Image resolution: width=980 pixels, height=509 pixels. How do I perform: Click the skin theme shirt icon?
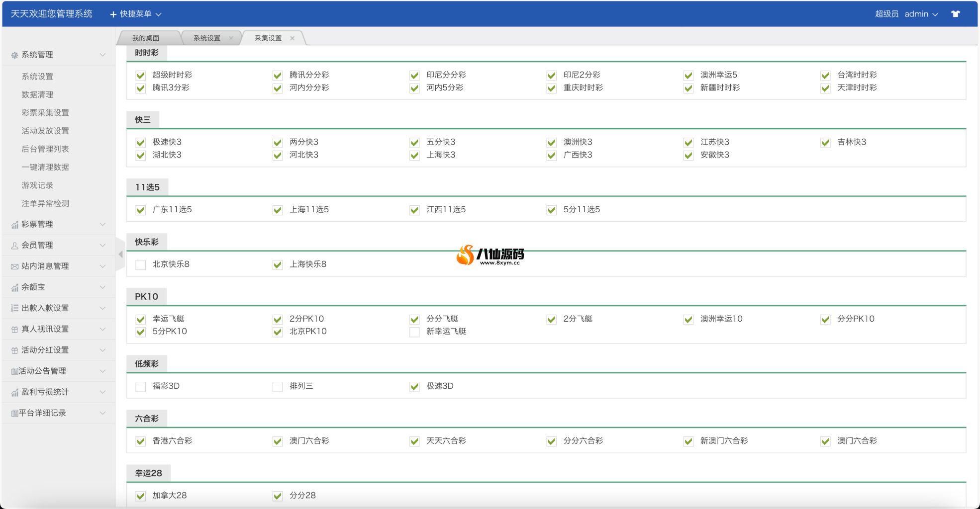coord(955,14)
